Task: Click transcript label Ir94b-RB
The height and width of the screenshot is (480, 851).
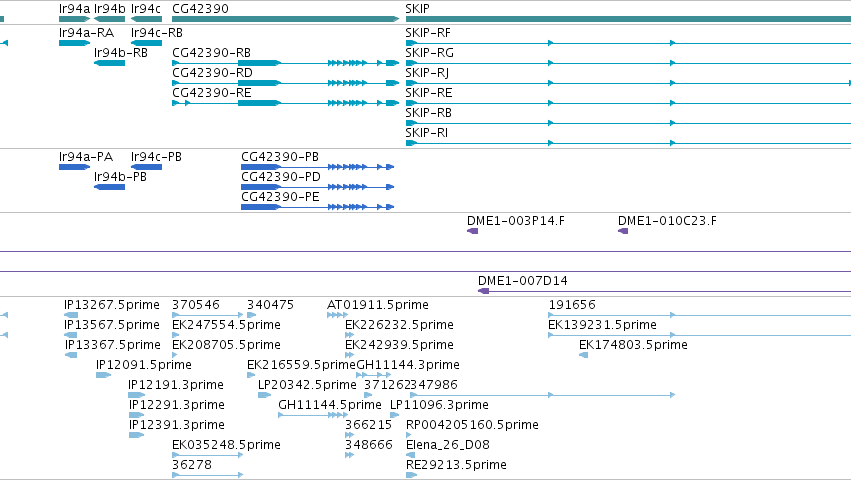Action: click(x=120, y=53)
